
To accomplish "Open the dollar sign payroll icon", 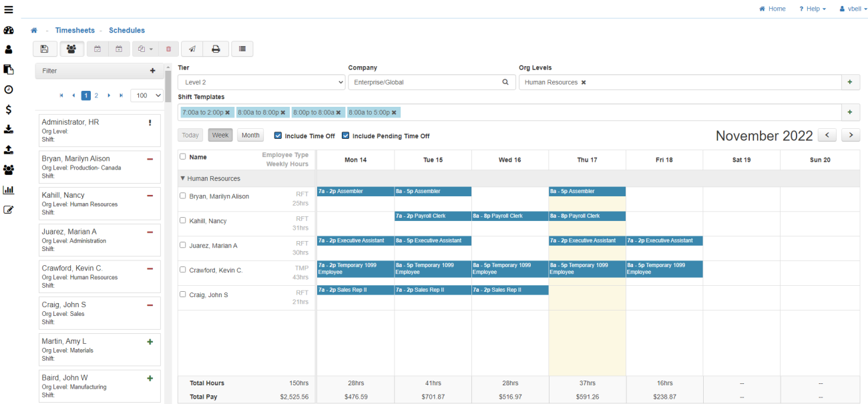I will tap(9, 110).
